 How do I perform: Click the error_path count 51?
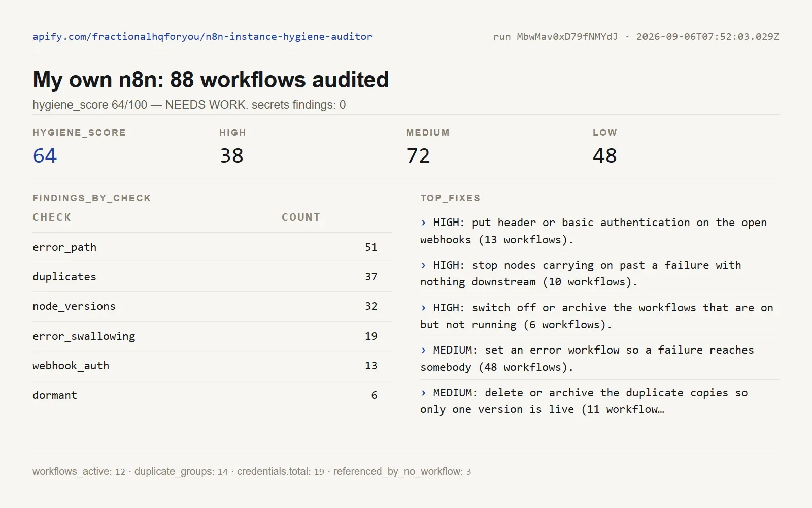click(371, 247)
